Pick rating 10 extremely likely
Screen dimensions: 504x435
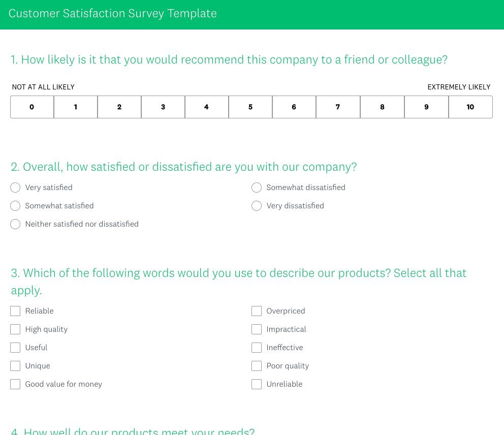470,107
